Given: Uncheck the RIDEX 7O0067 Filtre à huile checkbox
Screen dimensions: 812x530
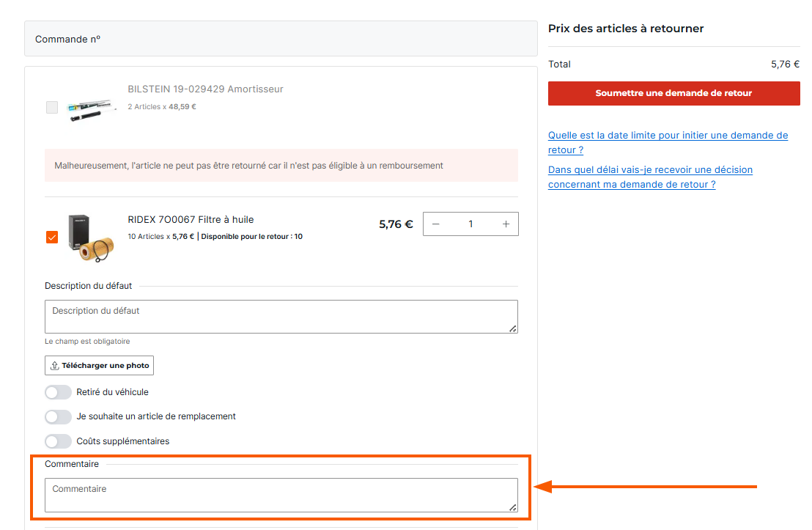Looking at the screenshot, I should coord(52,238).
